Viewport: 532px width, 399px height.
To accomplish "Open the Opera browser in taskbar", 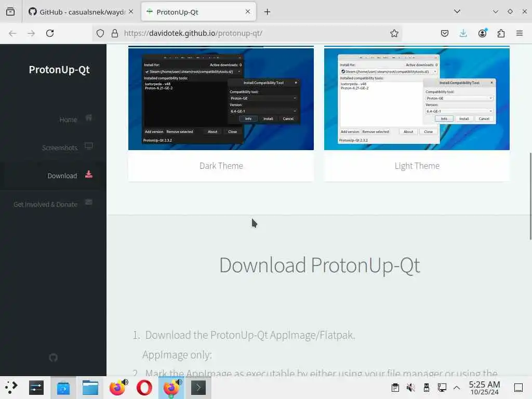I will [144, 388].
